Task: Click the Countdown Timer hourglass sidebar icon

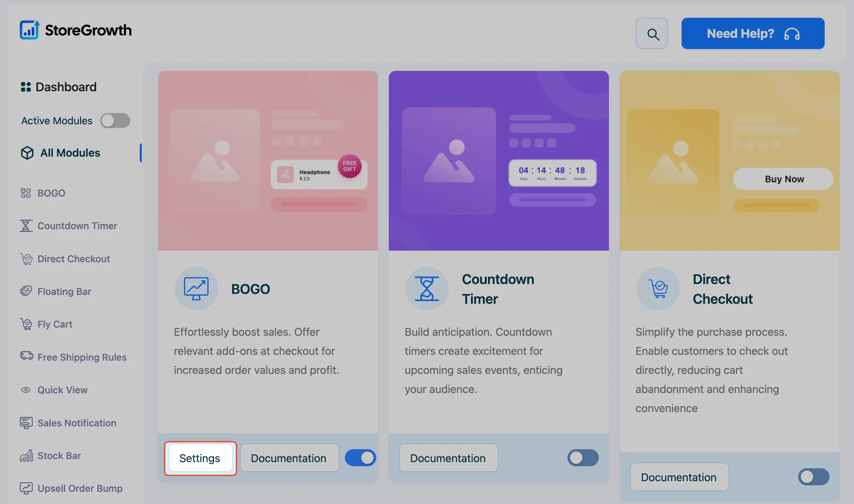Action: pos(26,226)
